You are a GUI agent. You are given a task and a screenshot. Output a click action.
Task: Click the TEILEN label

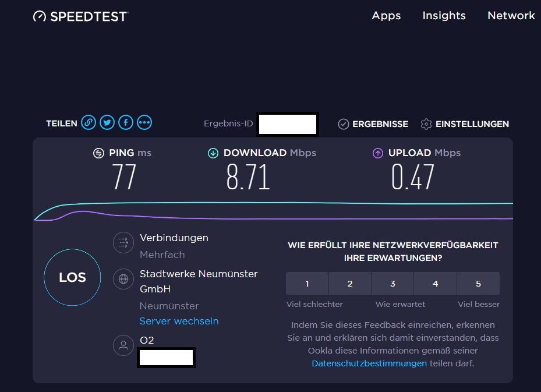[x=62, y=123]
